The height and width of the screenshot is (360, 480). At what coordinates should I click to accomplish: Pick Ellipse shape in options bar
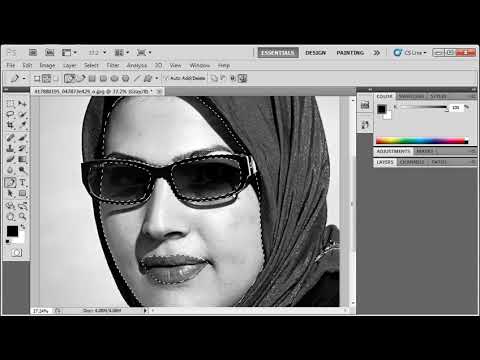click(114, 78)
